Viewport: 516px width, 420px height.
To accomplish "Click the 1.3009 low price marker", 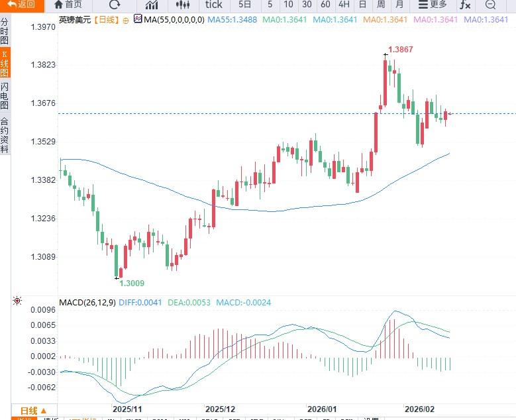I will tap(132, 283).
